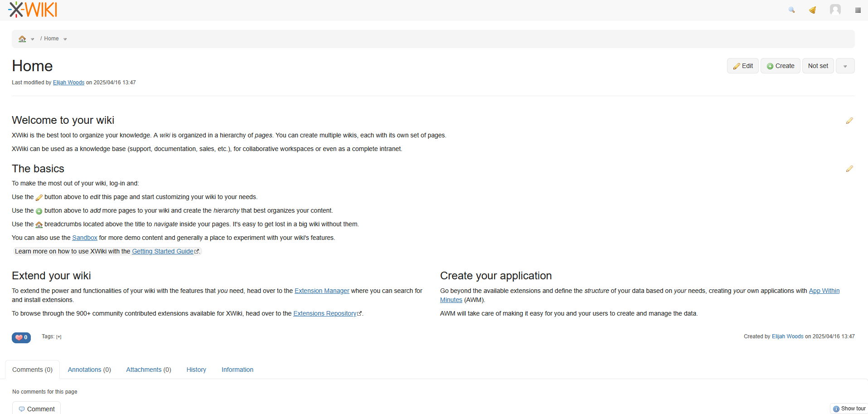Click the 'Extend your wiki' heading

coord(51,276)
